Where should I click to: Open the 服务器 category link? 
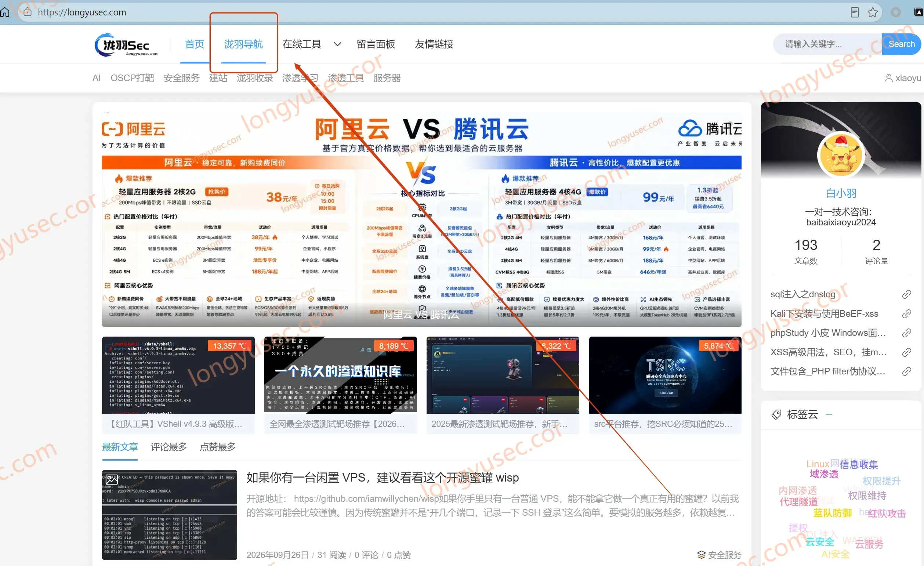click(387, 78)
